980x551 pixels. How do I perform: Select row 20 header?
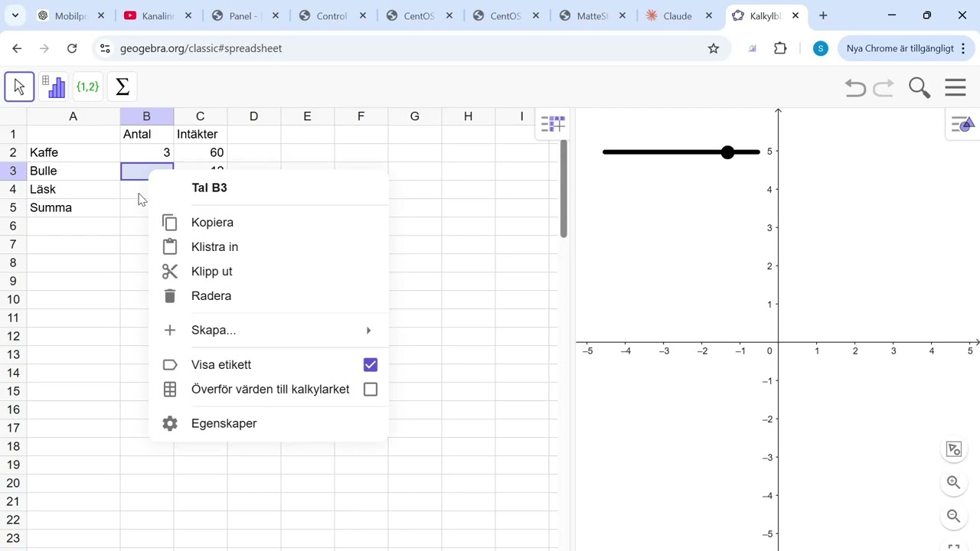[x=13, y=483]
